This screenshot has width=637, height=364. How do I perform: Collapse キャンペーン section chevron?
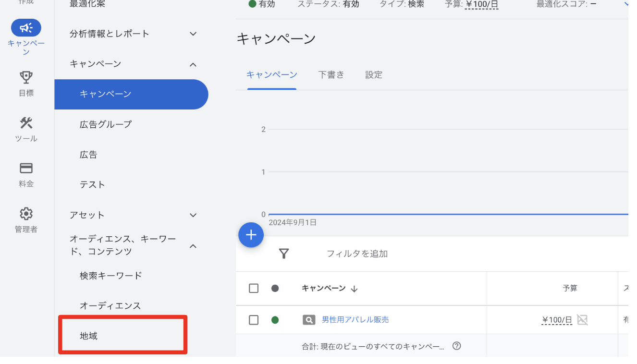193,64
